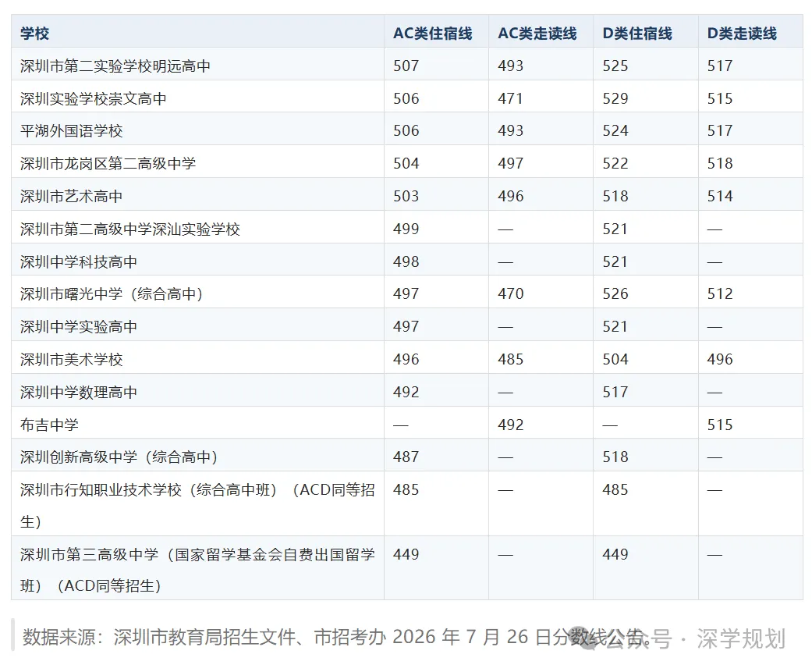
Task: Click D类走读线 value 515 for 布吉中学
Action: 720,425
